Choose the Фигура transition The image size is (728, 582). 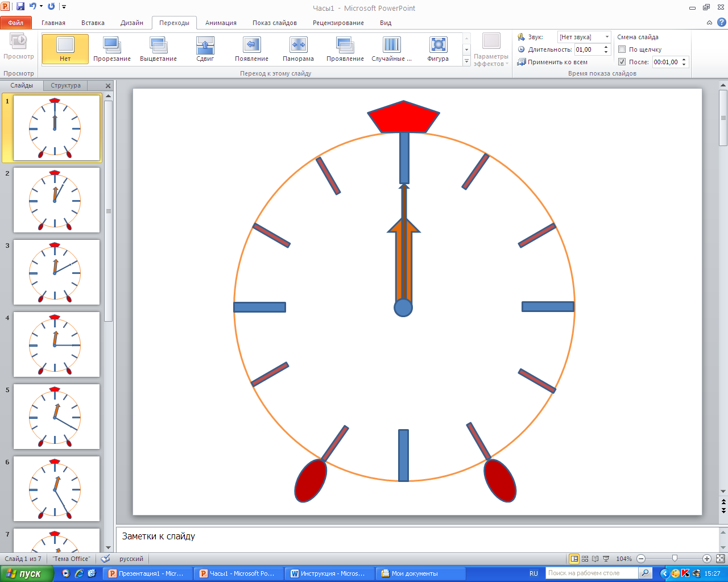[x=438, y=48]
